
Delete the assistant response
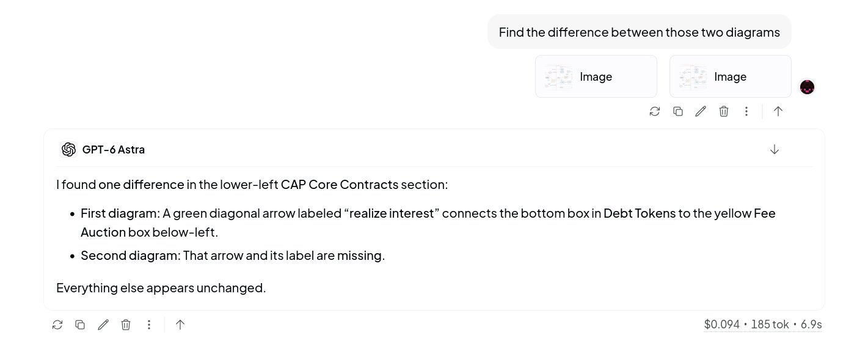(126, 325)
